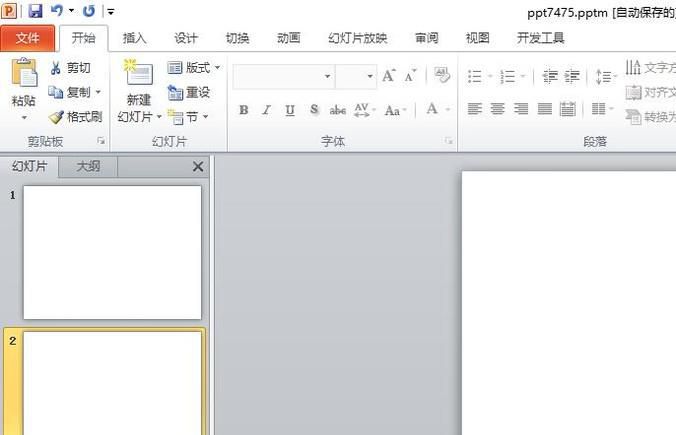Decrease font size with small A icon
Viewport: 676px width, 435px height.
click(x=410, y=76)
